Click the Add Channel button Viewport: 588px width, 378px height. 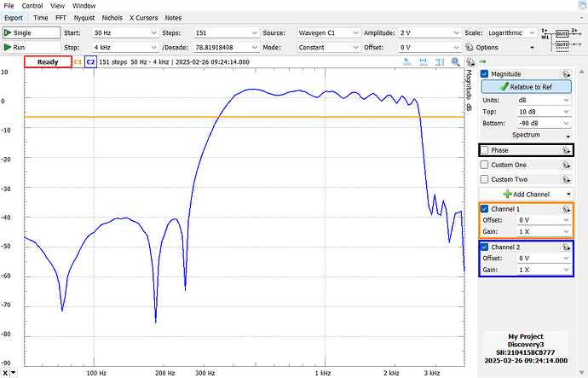[x=525, y=195]
